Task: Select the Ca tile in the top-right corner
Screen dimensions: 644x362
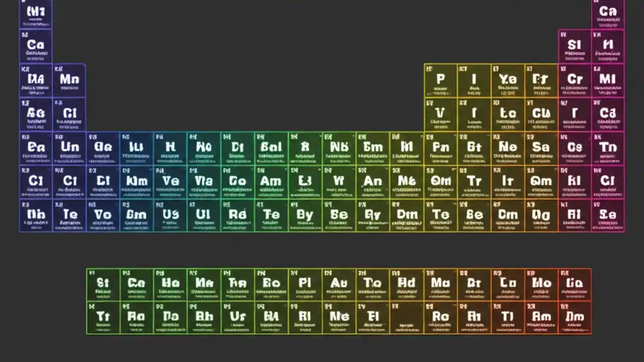Action: 608,11
